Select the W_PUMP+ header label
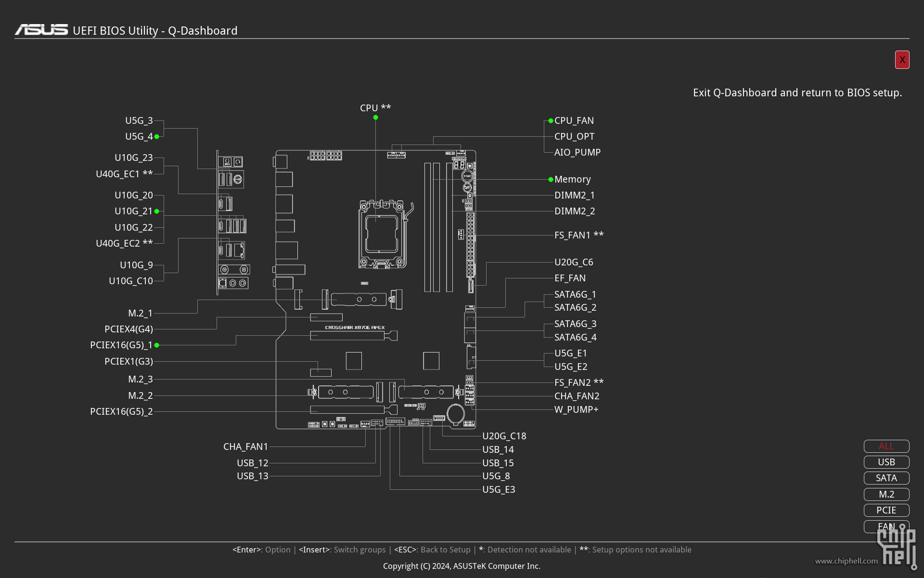This screenshot has height=578, width=924. point(576,409)
